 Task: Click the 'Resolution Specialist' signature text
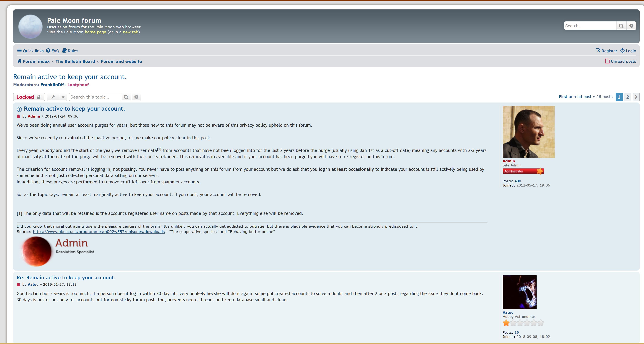coord(75,252)
